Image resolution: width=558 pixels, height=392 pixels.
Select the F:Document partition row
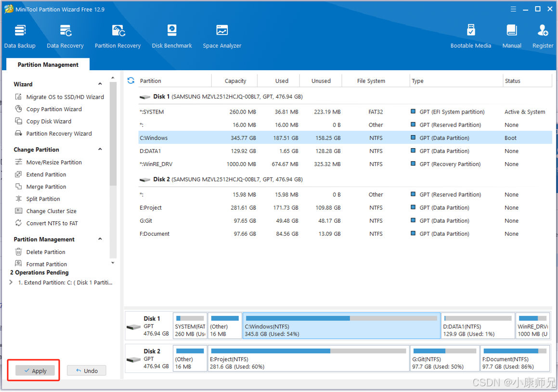(x=345, y=234)
